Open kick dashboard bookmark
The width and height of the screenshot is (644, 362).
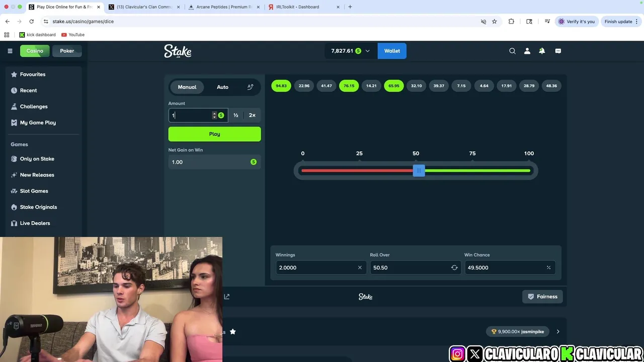pyautogui.click(x=37, y=35)
